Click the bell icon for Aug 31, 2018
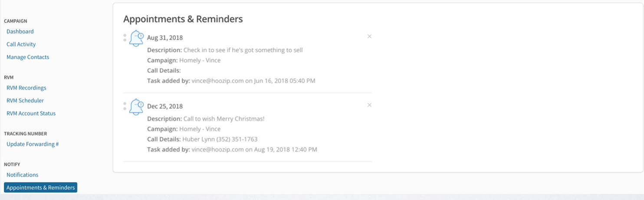The image size is (644, 200). 136,38
